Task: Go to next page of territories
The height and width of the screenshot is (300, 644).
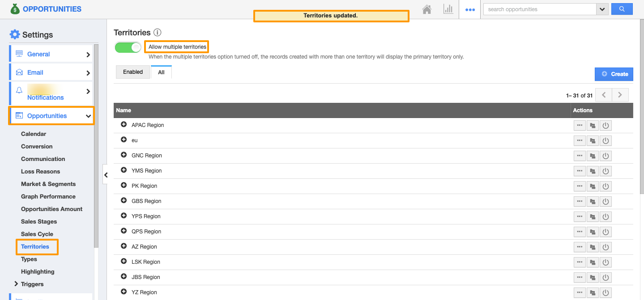Action: (620, 95)
